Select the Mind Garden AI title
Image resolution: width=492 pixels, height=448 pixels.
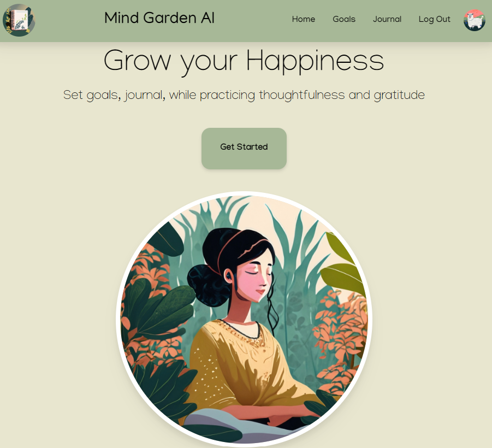pyautogui.click(x=159, y=18)
